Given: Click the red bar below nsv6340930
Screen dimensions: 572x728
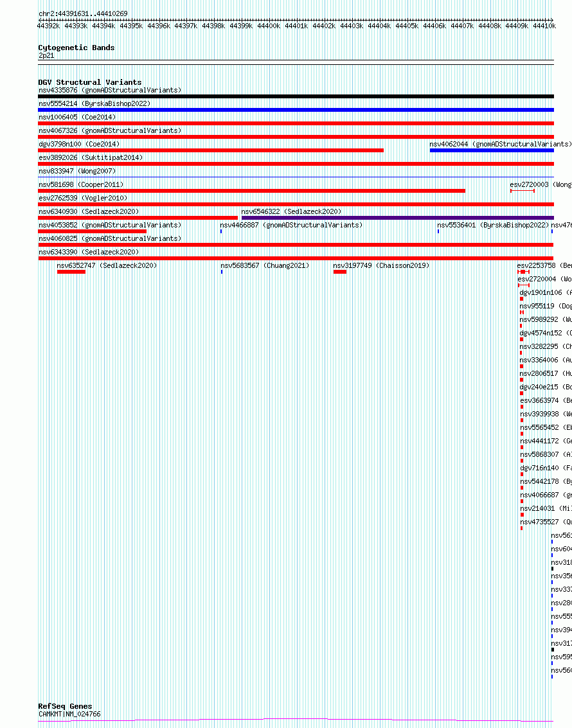Looking at the screenshot, I should coord(138,218).
